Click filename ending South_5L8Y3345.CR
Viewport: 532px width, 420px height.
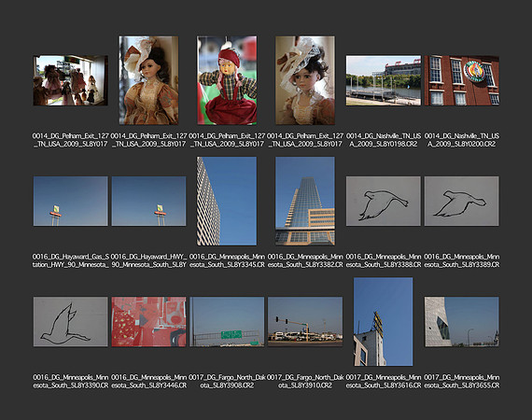click(227, 260)
